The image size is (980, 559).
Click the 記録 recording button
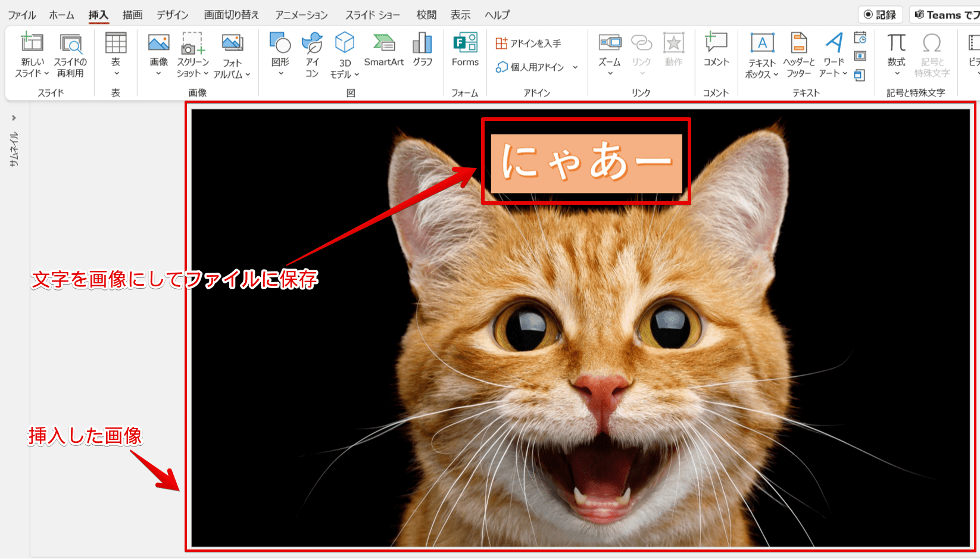(881, 14)
